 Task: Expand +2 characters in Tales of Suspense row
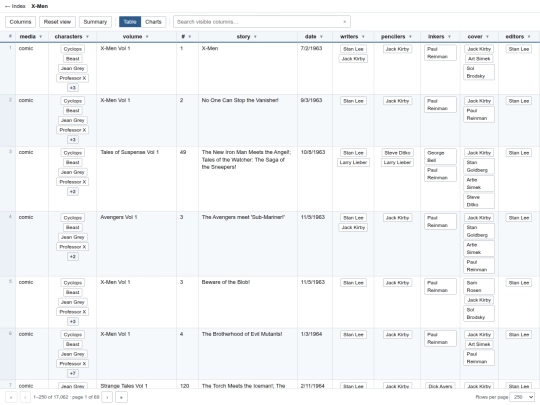[73, 191]
